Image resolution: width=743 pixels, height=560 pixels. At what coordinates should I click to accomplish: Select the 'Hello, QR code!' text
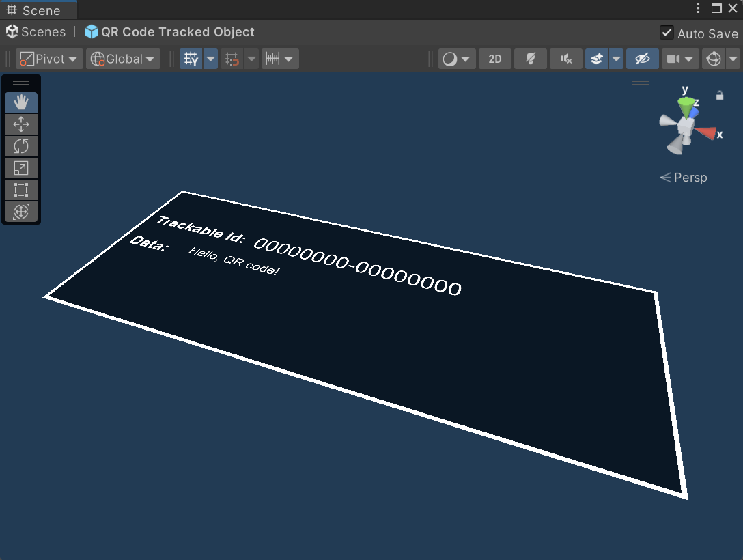click(x=234, y=261)
